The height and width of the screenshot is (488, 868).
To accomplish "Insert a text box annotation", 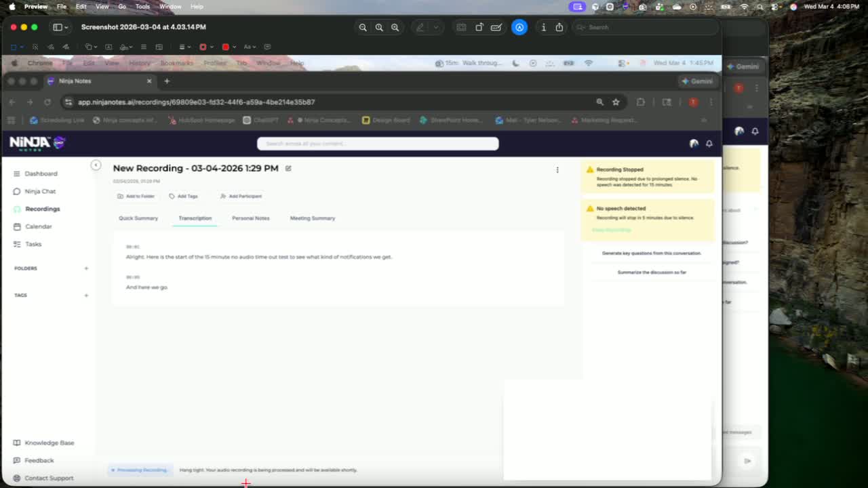I will coord(108,47).
